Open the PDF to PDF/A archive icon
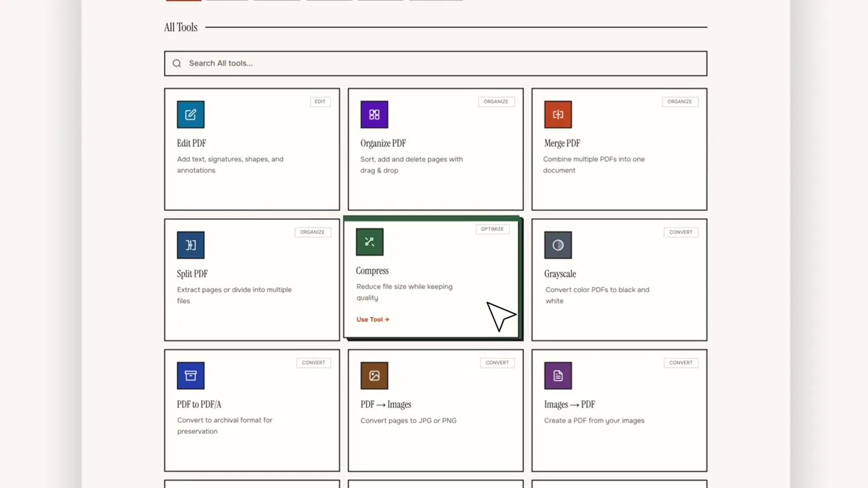Screen dimensions: 868x488 tap(190, 375)
